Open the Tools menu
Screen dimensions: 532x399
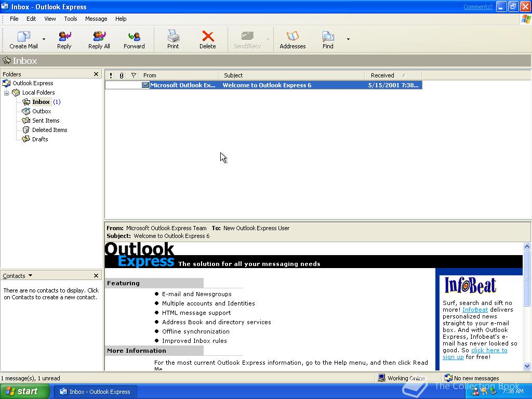(x=71, y=19)
